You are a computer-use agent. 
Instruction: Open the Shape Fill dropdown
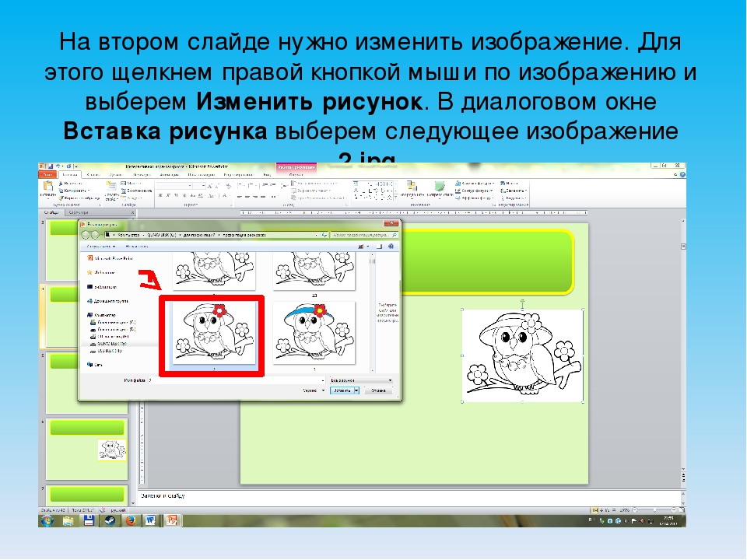tap(475, 184)
